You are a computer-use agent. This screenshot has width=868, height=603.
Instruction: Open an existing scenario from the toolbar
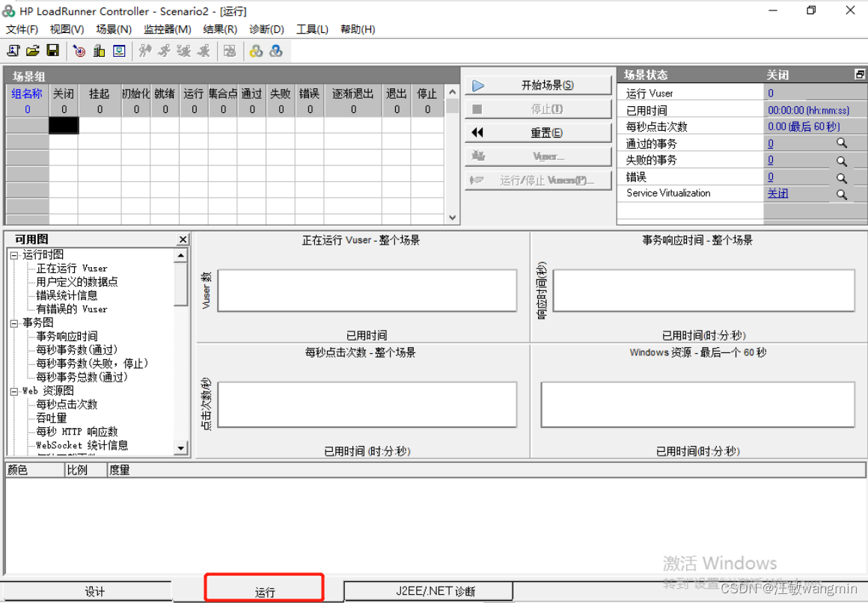coord(33,50)
